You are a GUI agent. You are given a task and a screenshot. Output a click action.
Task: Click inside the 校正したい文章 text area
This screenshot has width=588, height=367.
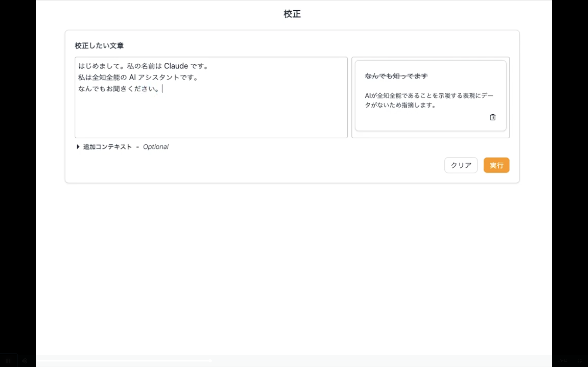(211, 97)
